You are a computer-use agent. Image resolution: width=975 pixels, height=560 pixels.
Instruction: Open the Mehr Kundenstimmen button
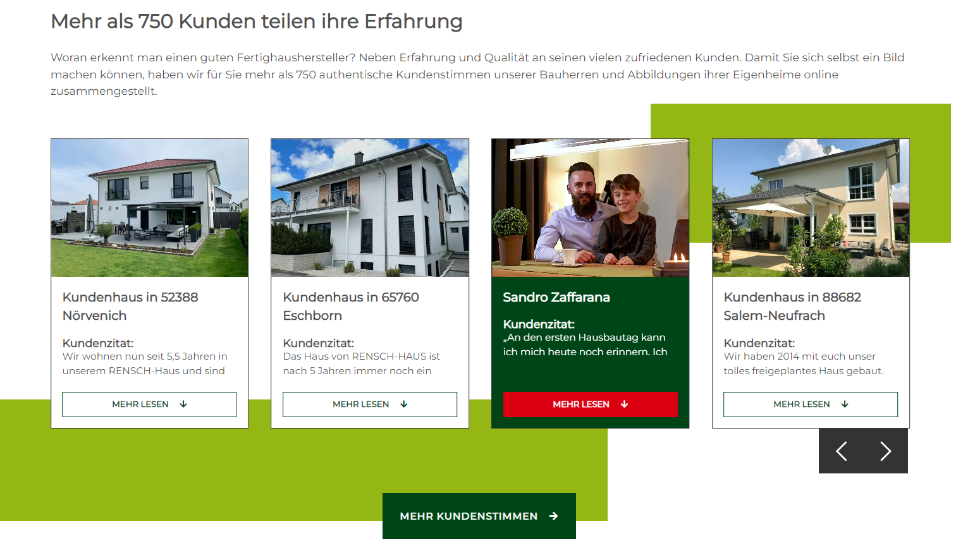[x=479, y=516]
